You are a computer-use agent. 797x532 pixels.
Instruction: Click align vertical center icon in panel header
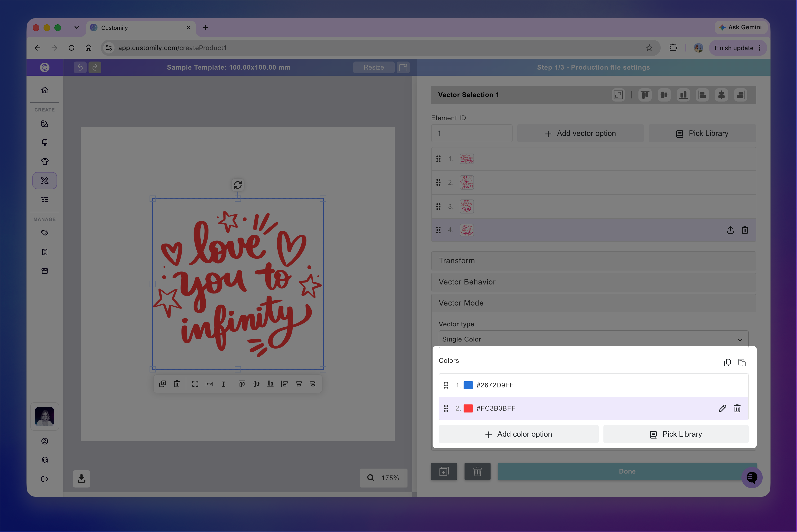tap(664, 95)
